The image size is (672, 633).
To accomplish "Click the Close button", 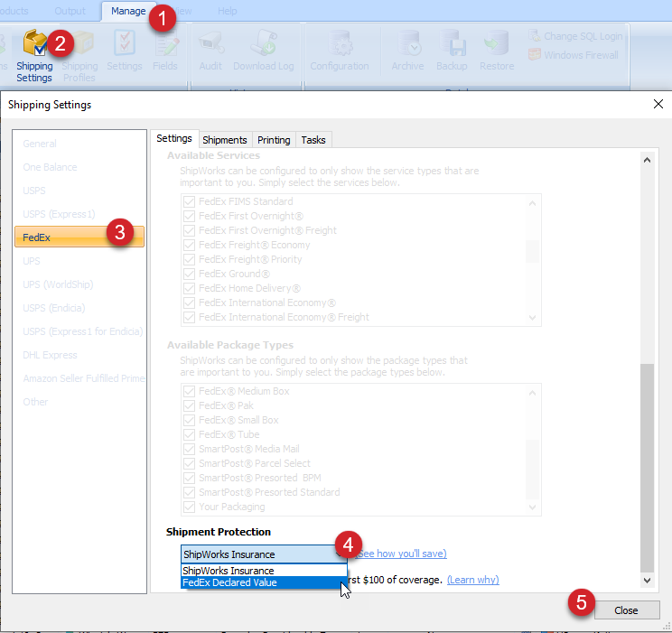I will [x=626, y=610].
